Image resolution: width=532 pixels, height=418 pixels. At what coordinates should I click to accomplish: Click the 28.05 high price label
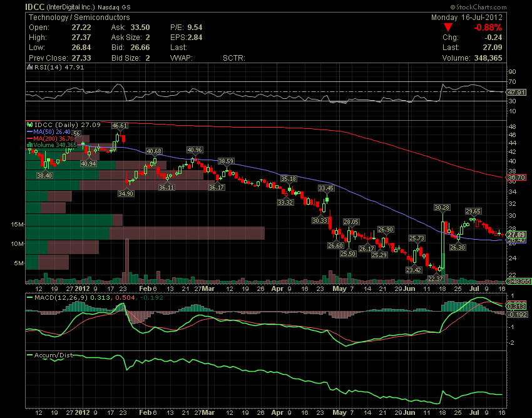click(x=351, y=222)
